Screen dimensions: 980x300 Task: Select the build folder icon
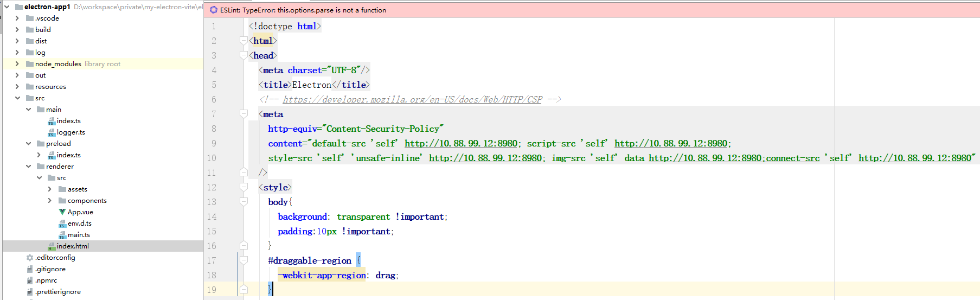(x=30, y=30)
